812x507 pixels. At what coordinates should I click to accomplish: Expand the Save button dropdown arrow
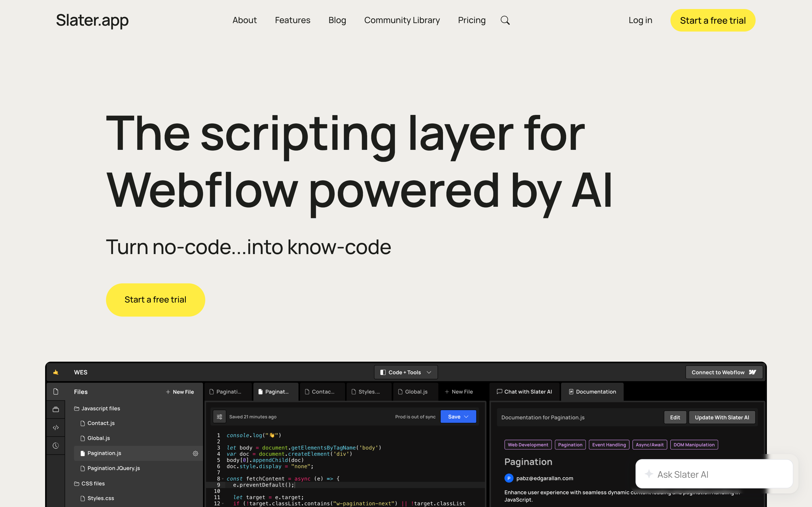point(466,417)
